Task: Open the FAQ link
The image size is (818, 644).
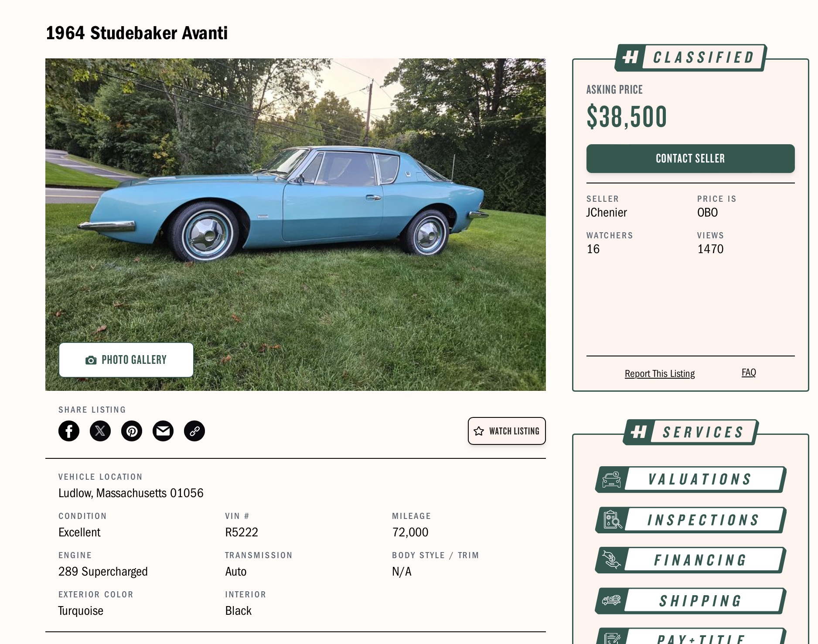Action: point(749,373)
